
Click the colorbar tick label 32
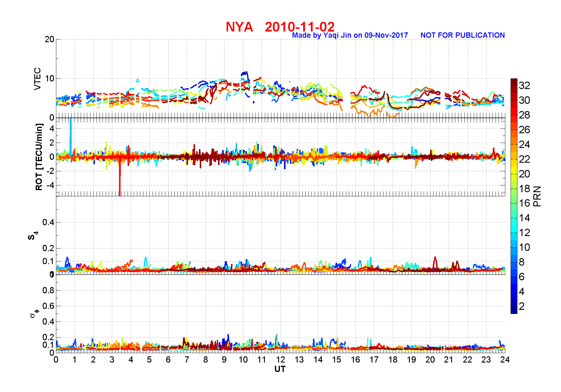pyautogui.click(x=524, y=85)
